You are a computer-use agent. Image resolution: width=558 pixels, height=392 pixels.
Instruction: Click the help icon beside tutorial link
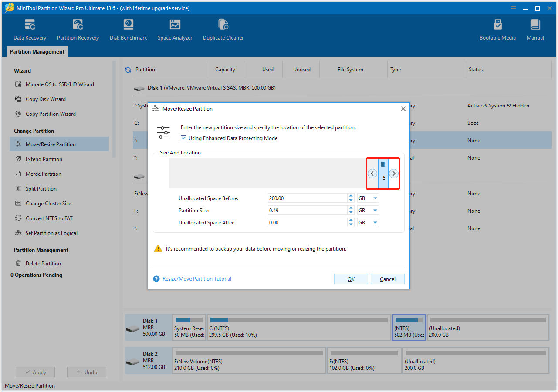click(x=156, y=279)
